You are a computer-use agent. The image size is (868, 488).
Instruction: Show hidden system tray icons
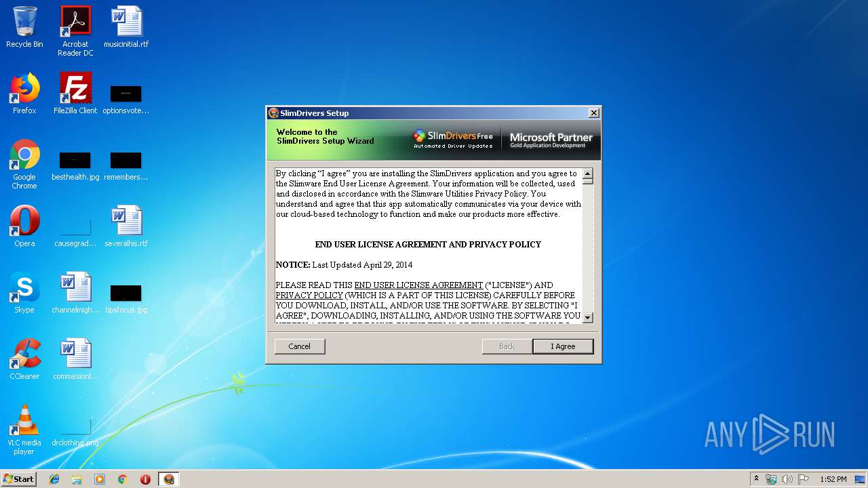(757, 479)
